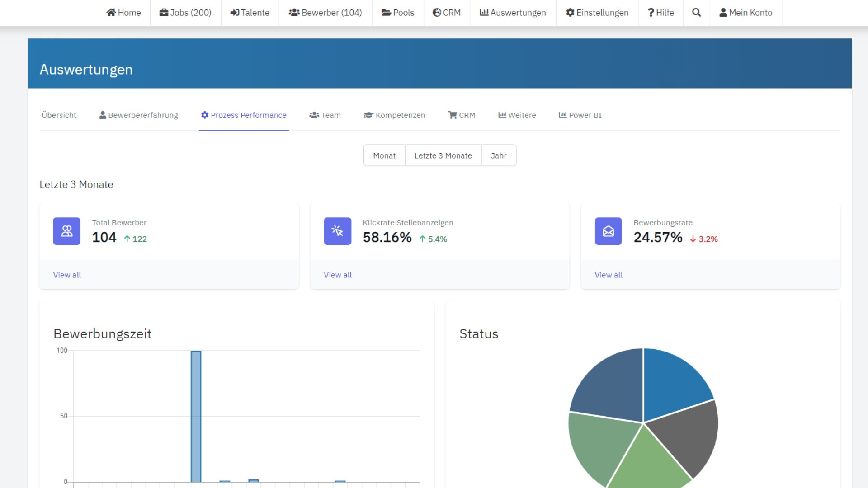Image resolution: width=868 pixels, height=488 pixels.
Task: Select the Jahr time range button
Action: [x=499, y=155]
